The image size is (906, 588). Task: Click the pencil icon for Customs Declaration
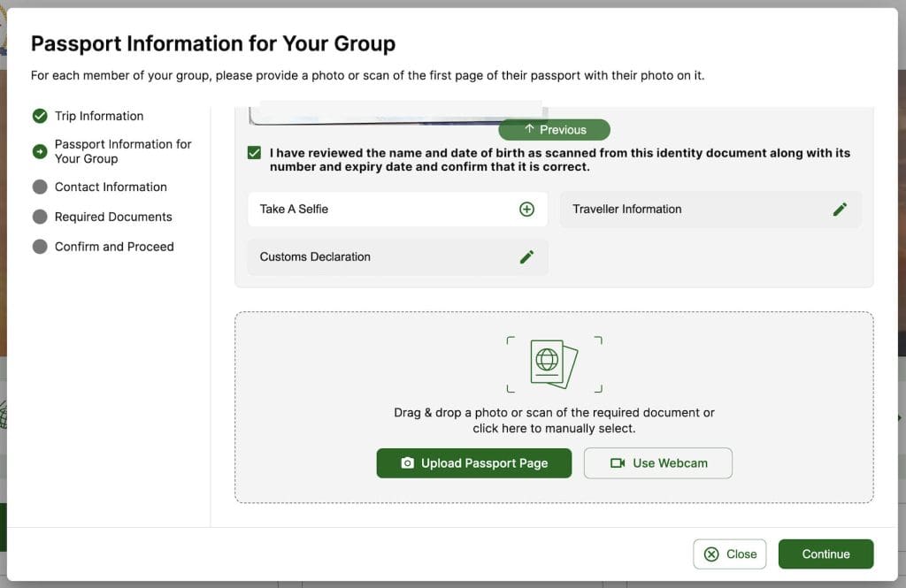(526, 257)
